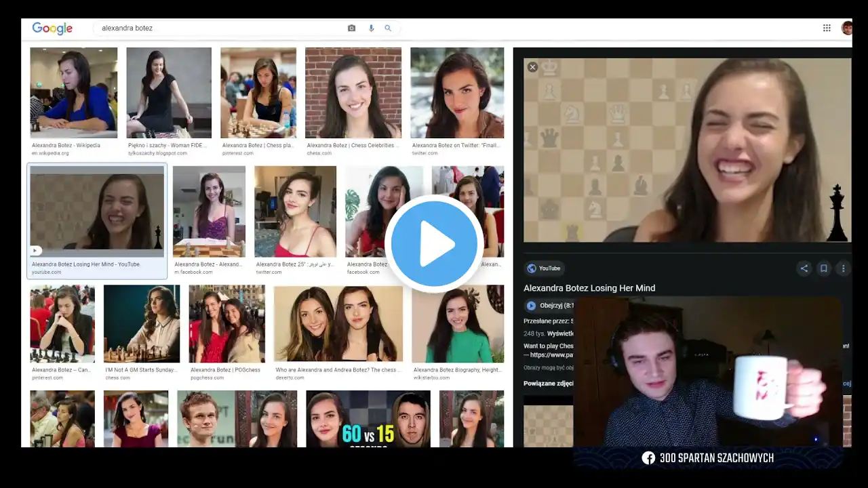Open the 'Alexandra Botez | POGchess' image thumbnail
The width and height of the screenshot is (868, 488).
click(x=226, y=324)
